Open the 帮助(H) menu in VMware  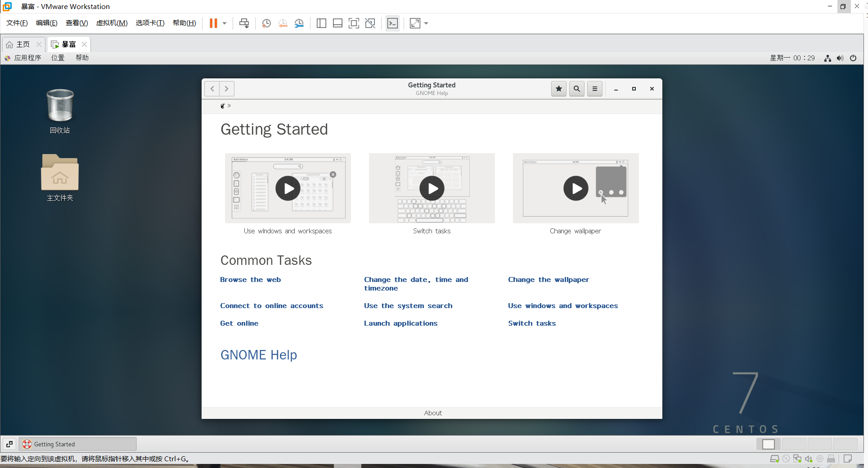pos(184,23)
